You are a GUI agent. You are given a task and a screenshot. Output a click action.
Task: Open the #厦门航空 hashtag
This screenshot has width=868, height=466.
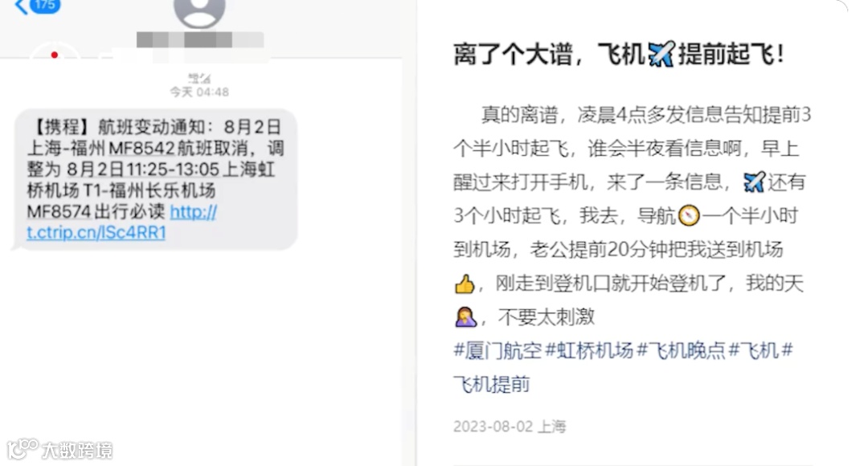pyautogui.click(x=497, y=350)
